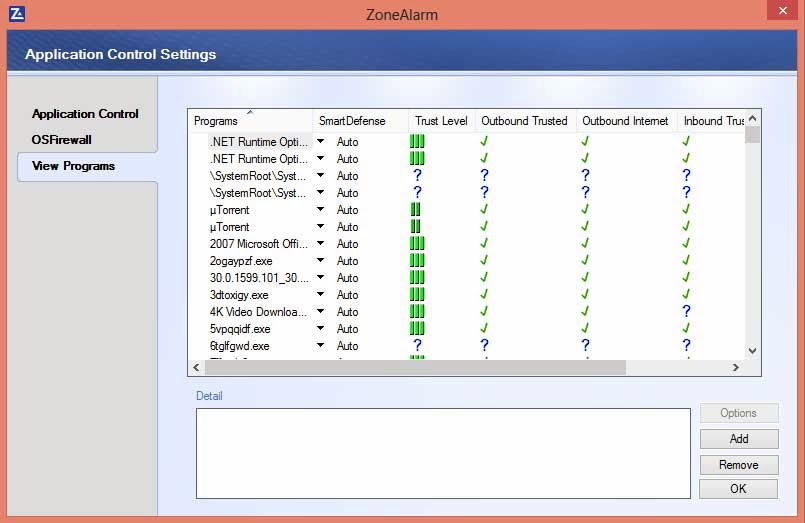Image resolution: width=805 pixels, height=523 pixels.
Task: Click Outbound Trusted checkmark for 2ogaypzf.exe
Action: click(484, 260)
